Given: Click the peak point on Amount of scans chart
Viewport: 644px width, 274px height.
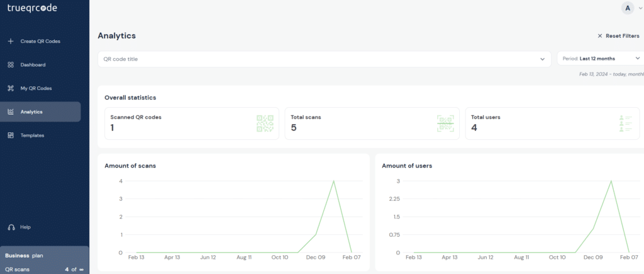Looking at the screenshot, I should tap(333, 181).
